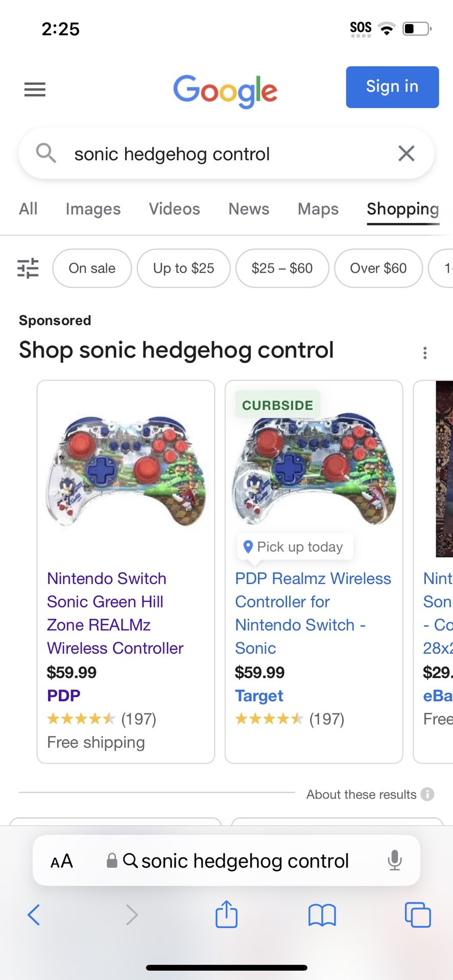Tap the About these results info icon

click(x=427, y=794)
